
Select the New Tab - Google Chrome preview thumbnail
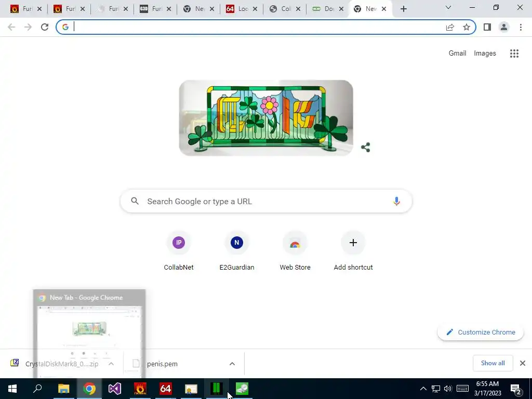coord(89,334)
